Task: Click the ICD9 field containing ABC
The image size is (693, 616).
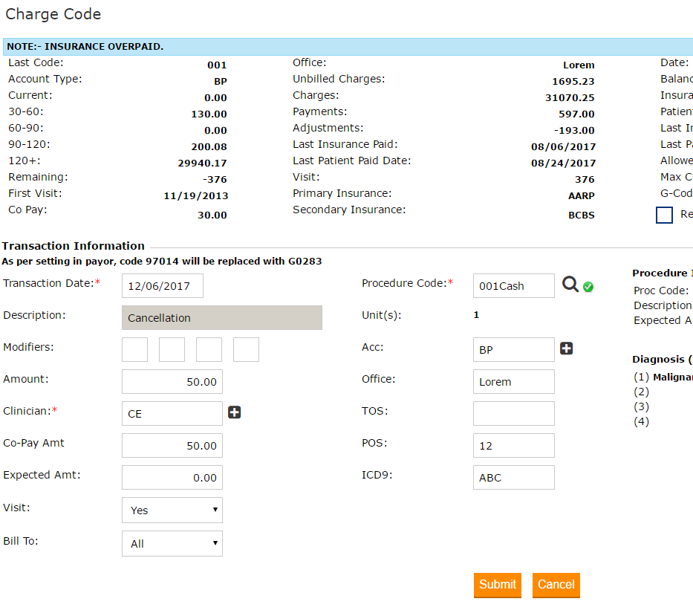Action: pyautogui.click(x=513, y=478)
